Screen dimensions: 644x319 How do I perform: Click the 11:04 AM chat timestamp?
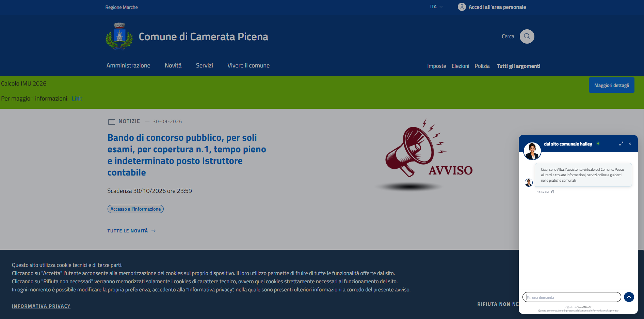click(x=543, y=192)
